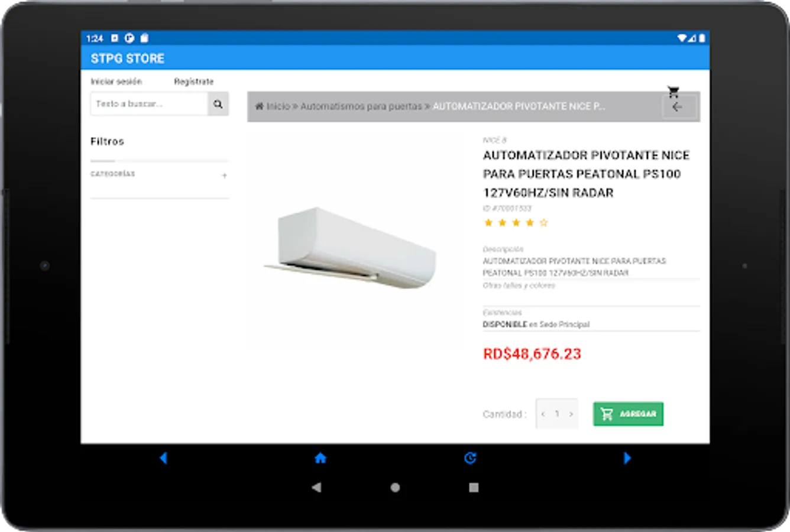Tap Android home circle button
790x532 pixels.
[x=395, y=488]
